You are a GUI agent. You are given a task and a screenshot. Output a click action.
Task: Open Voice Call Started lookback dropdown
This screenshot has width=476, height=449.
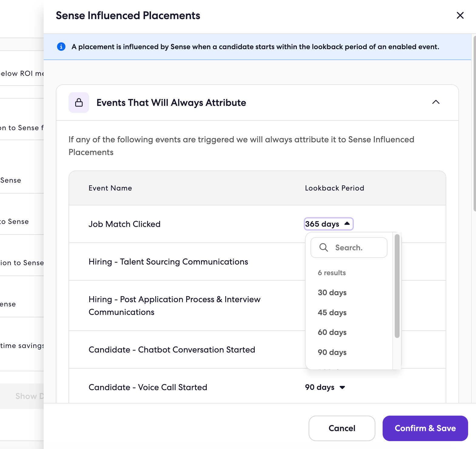pyautogui.click(x=325, y=387)
